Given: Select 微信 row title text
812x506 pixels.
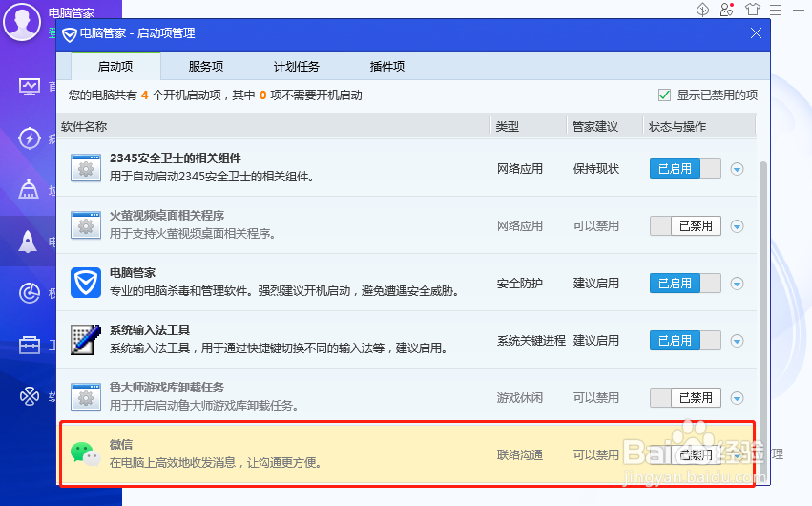Looking at the screenshot, I should [x=120, y=444].
